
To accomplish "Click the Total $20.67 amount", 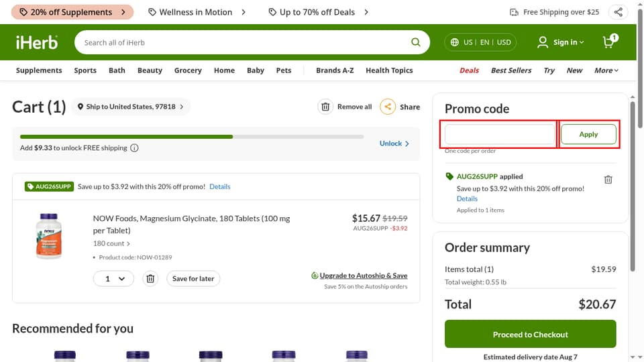I will pos(597,304).
